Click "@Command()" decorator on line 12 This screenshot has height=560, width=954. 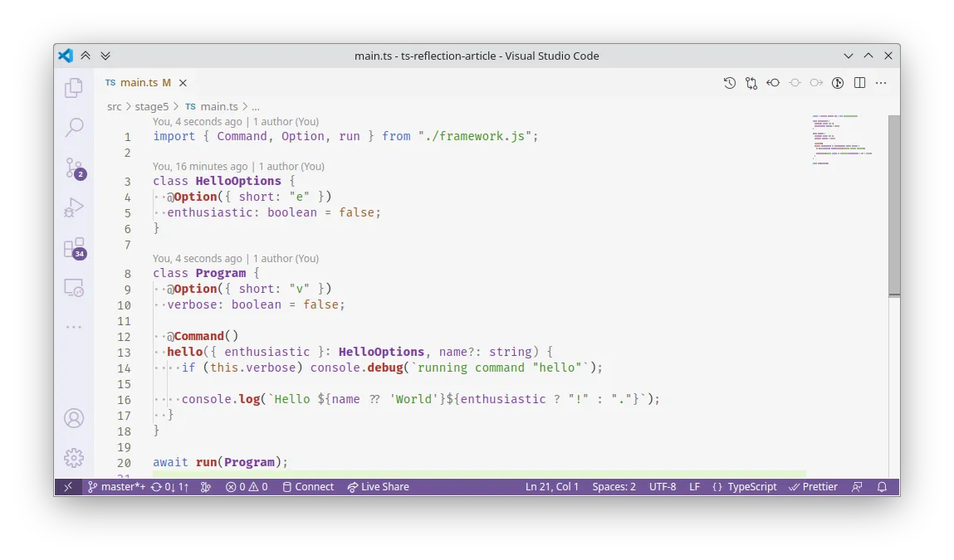(203, 336)
